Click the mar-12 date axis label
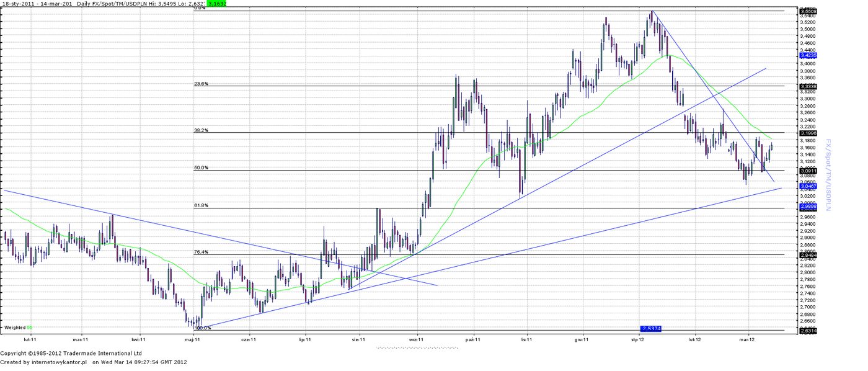 click(747, 340)
